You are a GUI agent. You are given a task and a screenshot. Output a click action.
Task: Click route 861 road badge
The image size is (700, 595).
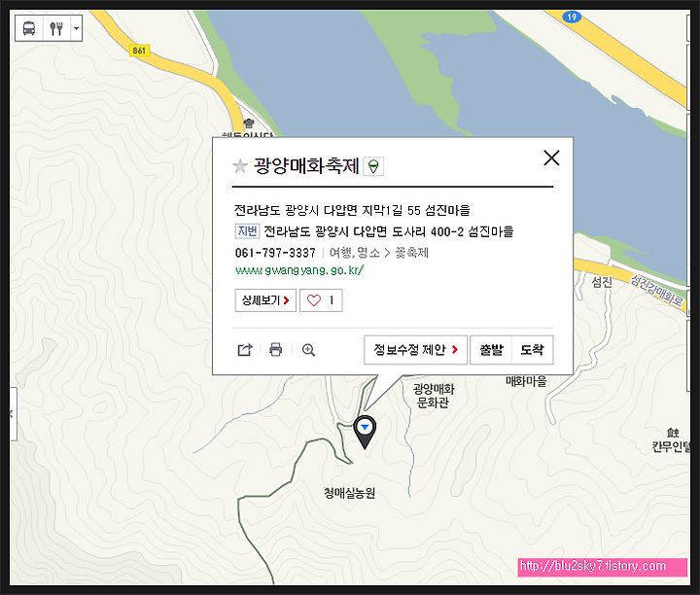[139, 51]
